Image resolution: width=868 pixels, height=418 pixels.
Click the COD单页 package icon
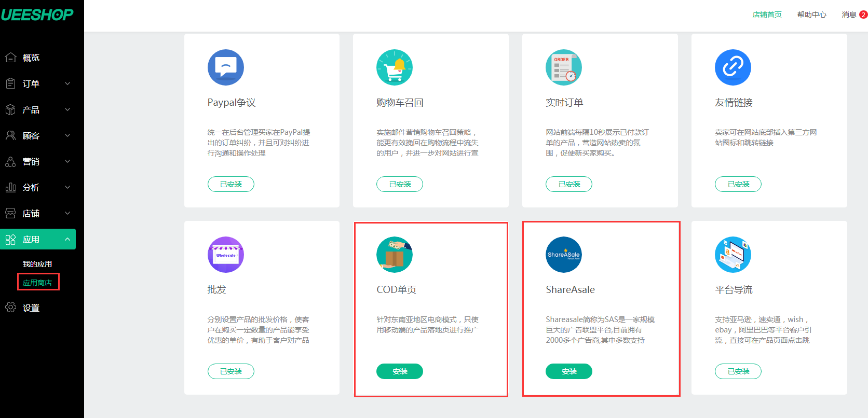(395, 255)
